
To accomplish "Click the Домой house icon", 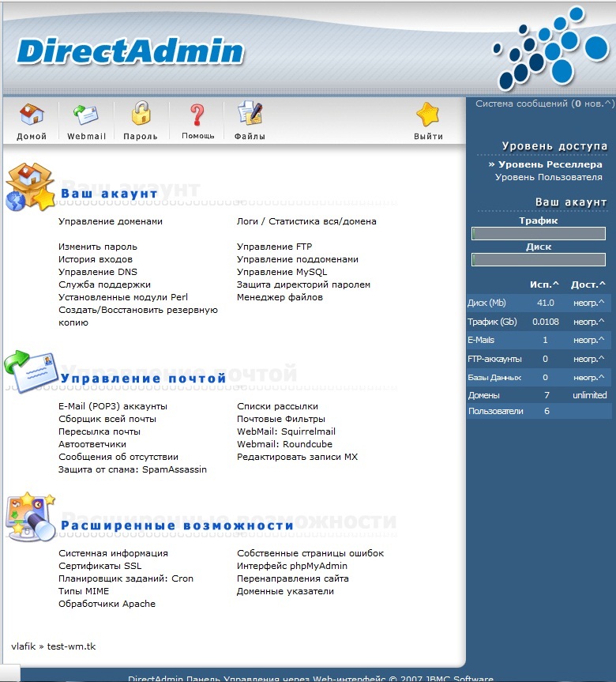I will [32, 114].
